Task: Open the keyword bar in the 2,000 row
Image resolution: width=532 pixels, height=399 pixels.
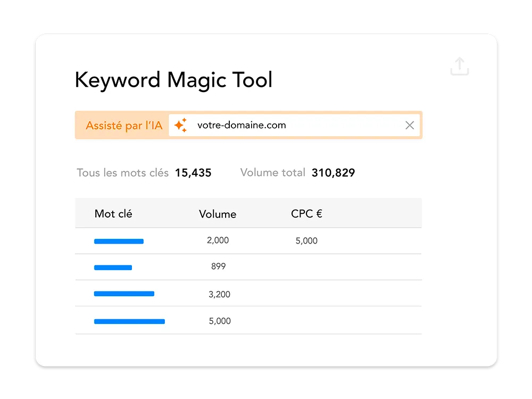Action: coord(119,241)
